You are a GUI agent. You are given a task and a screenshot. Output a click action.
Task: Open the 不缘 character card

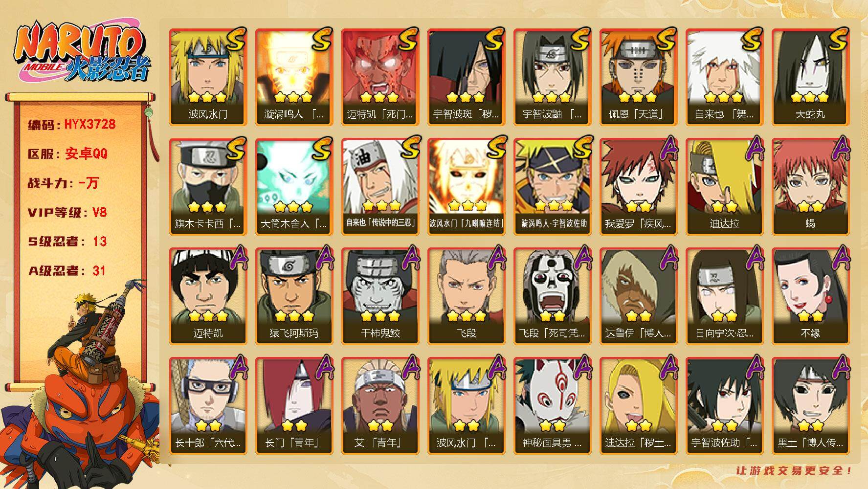click(810, 296)
